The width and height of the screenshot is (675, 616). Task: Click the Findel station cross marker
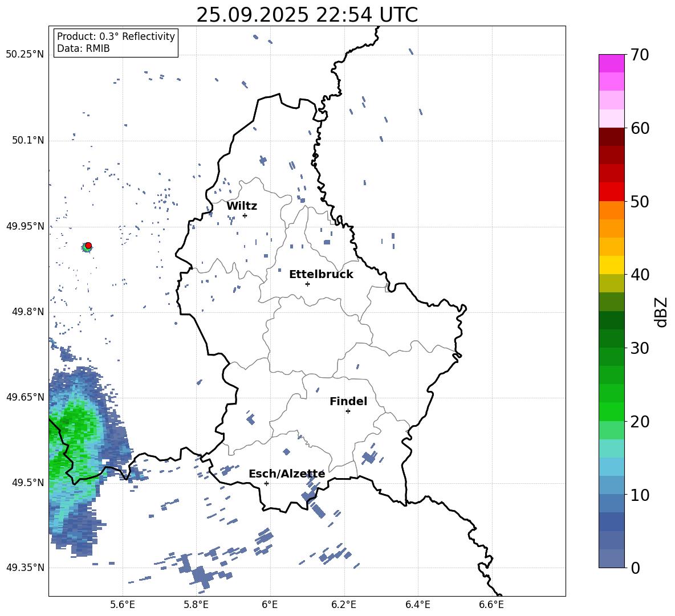pos(348,411)
